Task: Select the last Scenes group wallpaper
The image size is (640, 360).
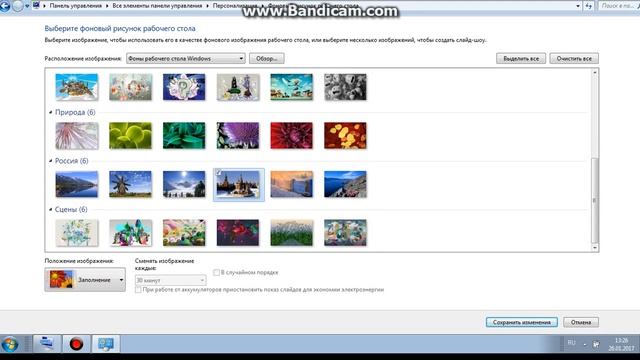Action: click(x=345, y=233)
